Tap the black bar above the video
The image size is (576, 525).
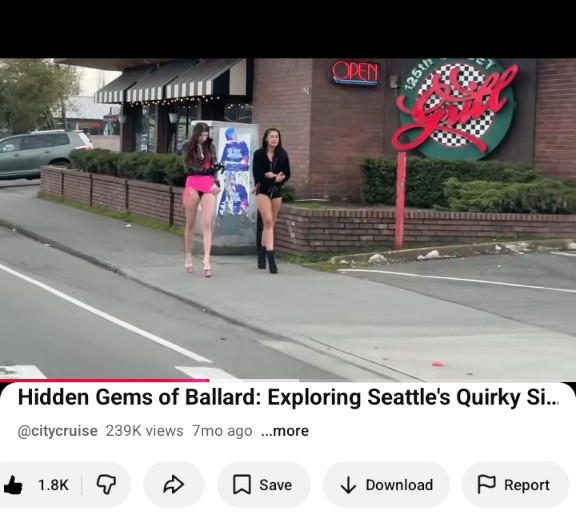pyautogui.click(x=288, y=29)
